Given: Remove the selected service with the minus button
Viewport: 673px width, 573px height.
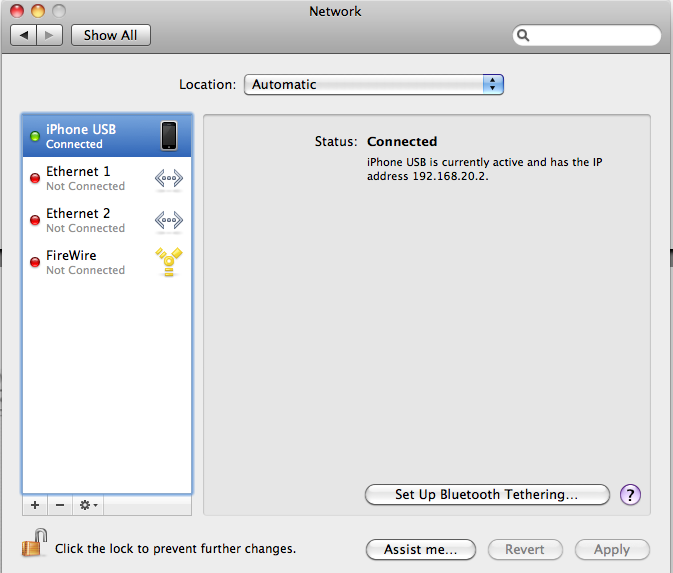Looking at the screenshot, I should [x=60, y=505].
